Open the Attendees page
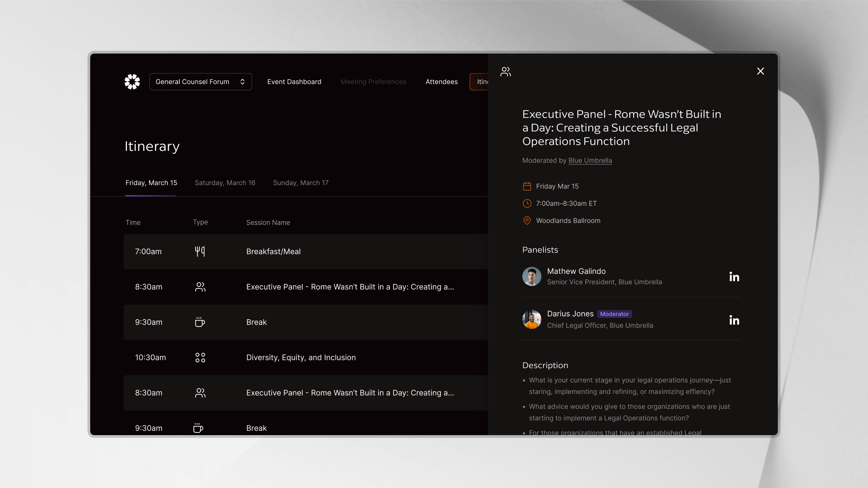This screenshot has height=488, width=868. (x=441, y=82)
